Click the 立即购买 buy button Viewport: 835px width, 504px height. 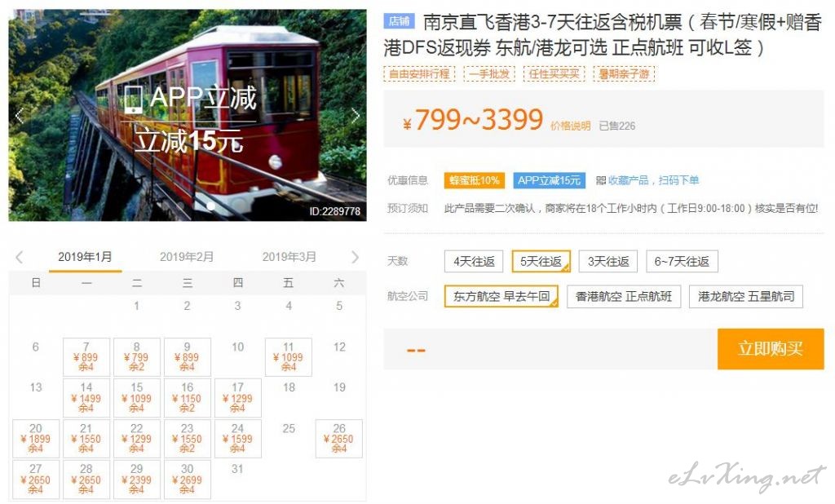tap(771, 349)
